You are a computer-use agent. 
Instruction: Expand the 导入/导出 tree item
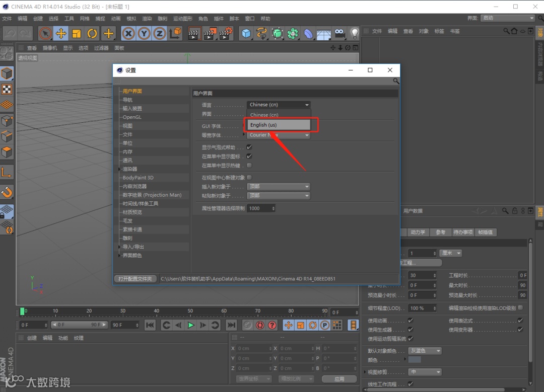point(120,247)
